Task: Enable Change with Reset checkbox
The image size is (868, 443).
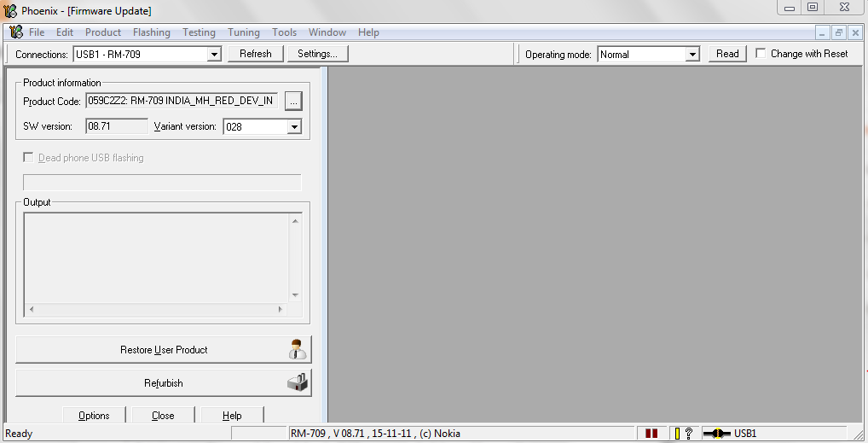Action: (761, 53)
